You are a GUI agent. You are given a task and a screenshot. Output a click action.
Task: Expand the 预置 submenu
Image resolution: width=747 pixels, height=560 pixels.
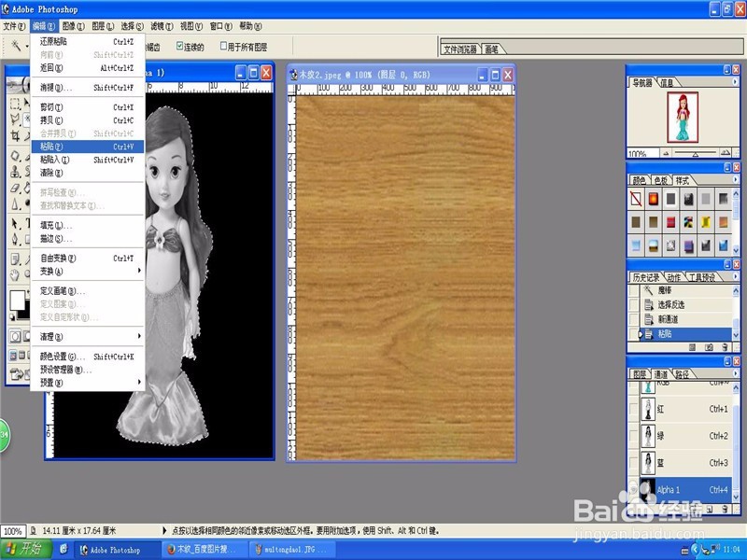coord(88,383)
